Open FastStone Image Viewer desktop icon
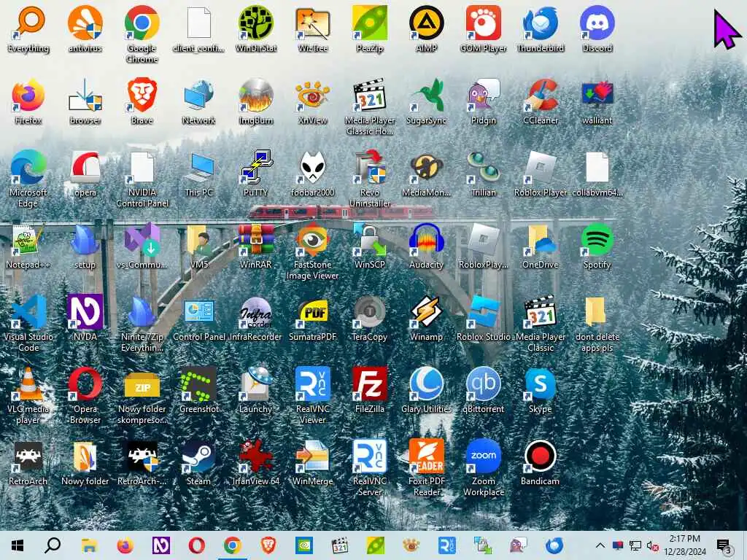The image size is (747, 560). pos(312,251)
